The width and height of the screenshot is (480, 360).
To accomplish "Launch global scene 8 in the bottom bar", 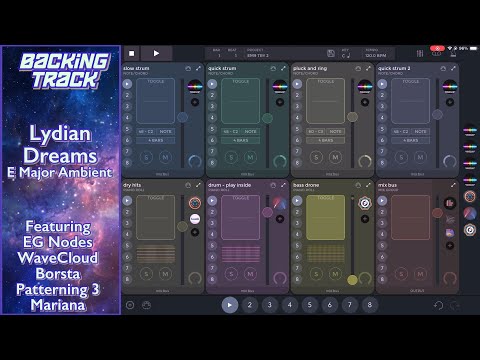I will 370,305.
